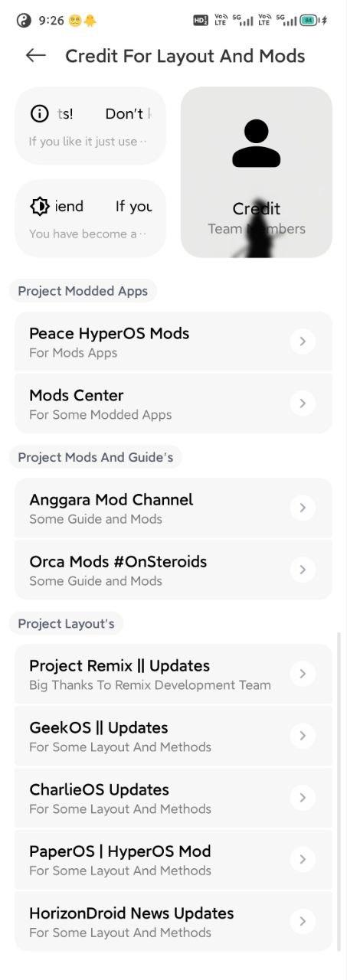Viewport: 347px width, 980px height.
Task: Click the Project Layout's section header
Action: click(x=66, y=623)
